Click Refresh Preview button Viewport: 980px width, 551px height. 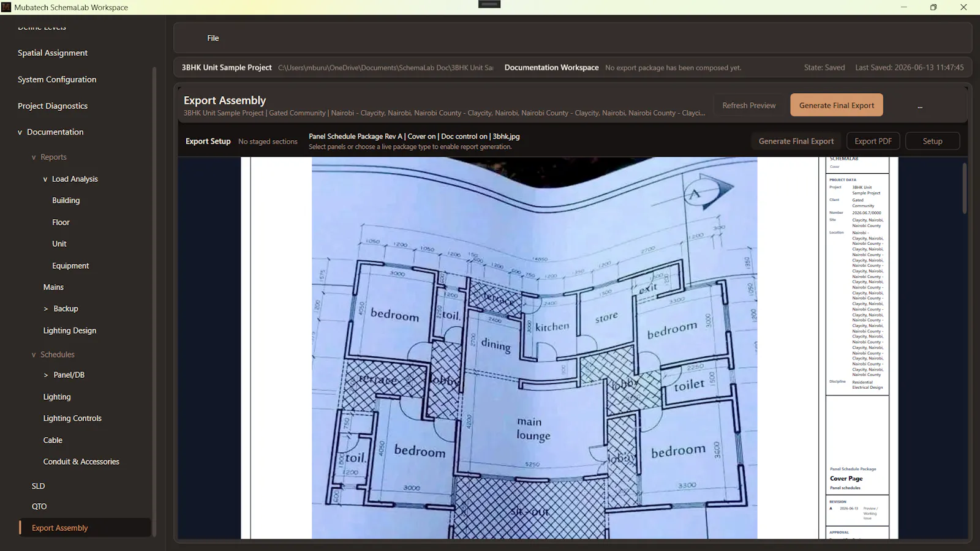(x=748, y=105)
